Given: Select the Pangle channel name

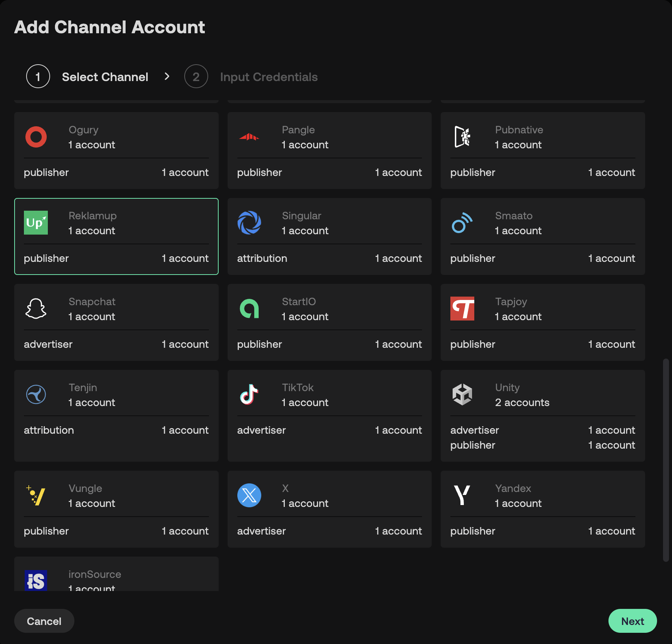Looking at the screenshot, I should [x=298, y=130].
